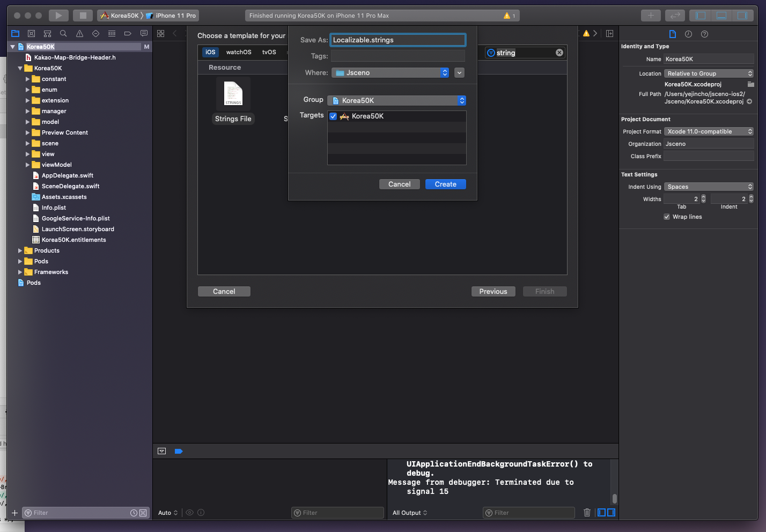Click the Tab width stepper

704,199
